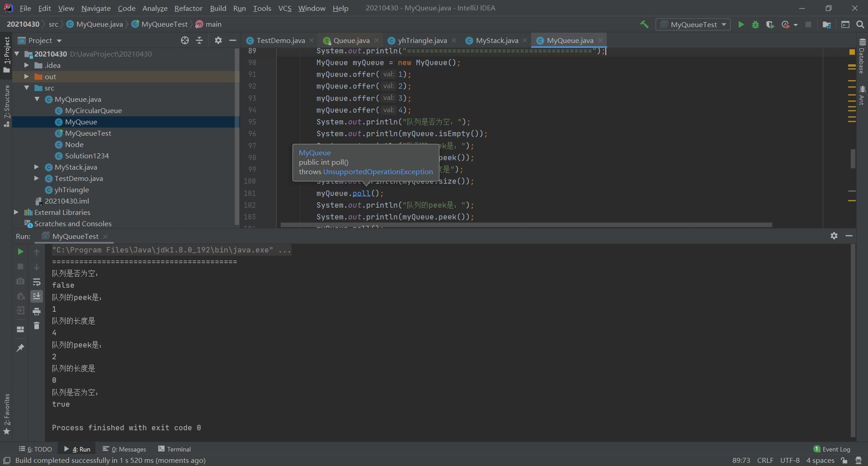Open the Navigate menu
Viewport: 868px width, 466px height.
[x=96, y=8]
